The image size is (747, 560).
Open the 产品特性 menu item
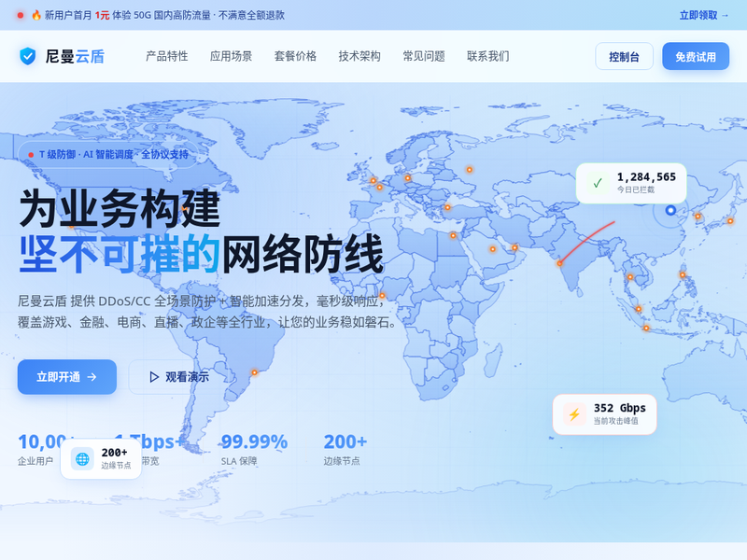[167, 56]
